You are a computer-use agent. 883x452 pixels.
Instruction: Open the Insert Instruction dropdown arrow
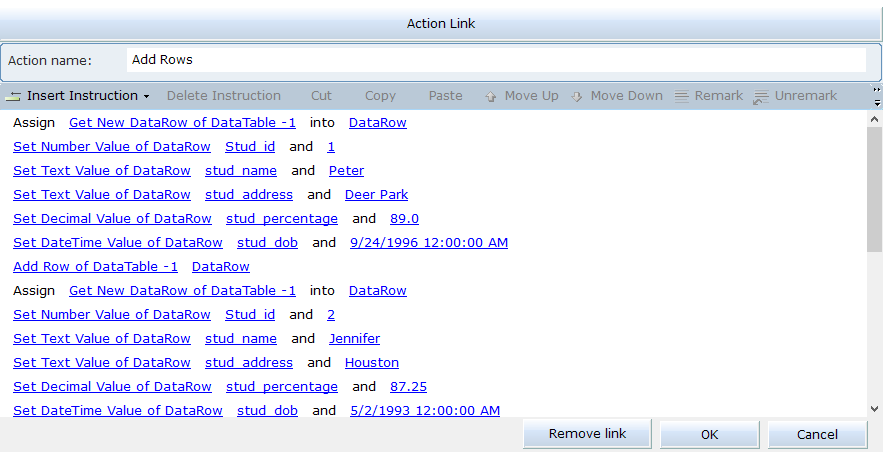coord(147,97)
